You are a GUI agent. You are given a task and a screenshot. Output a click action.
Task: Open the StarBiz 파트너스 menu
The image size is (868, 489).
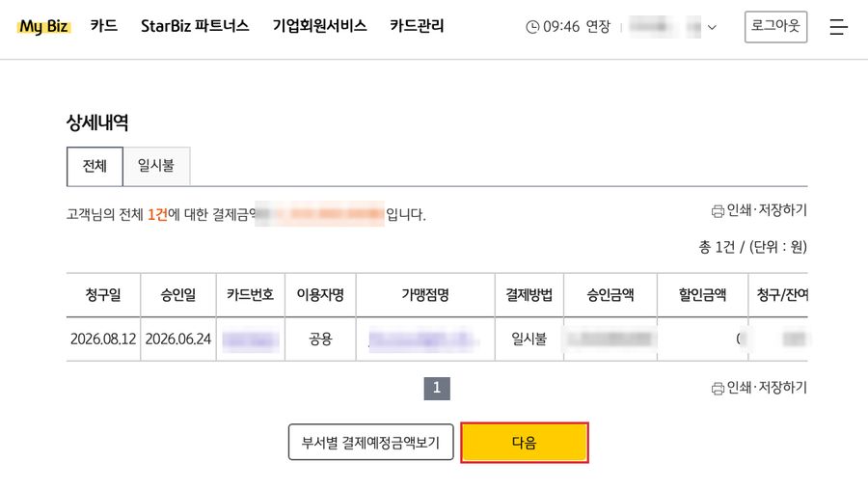click(195, 26)
